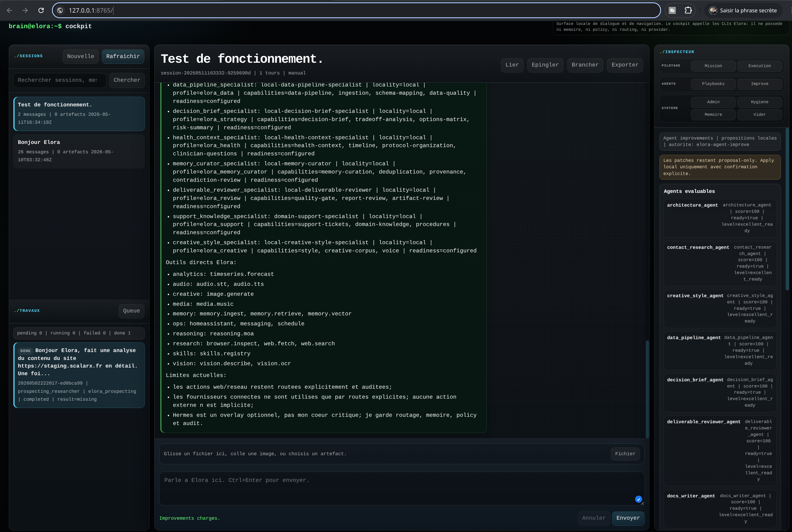Click the Lier button
The width and height of the screenshot is (792, 532).
point(512,65)
